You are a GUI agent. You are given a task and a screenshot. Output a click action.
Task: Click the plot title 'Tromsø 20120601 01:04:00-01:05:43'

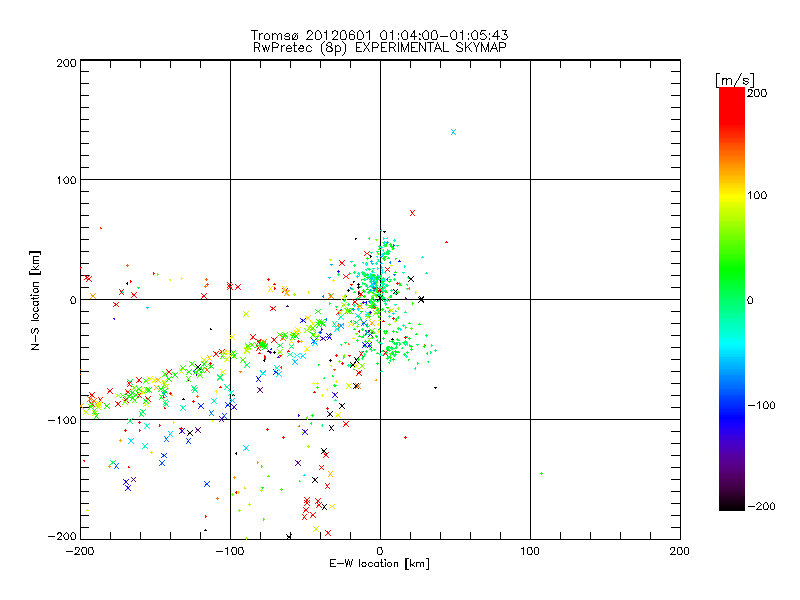(379, 35)
